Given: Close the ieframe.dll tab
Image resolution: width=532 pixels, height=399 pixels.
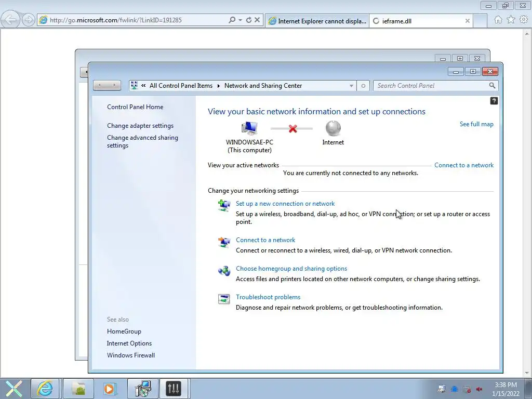Looking at the screenshot, I should tap(467, 21).
